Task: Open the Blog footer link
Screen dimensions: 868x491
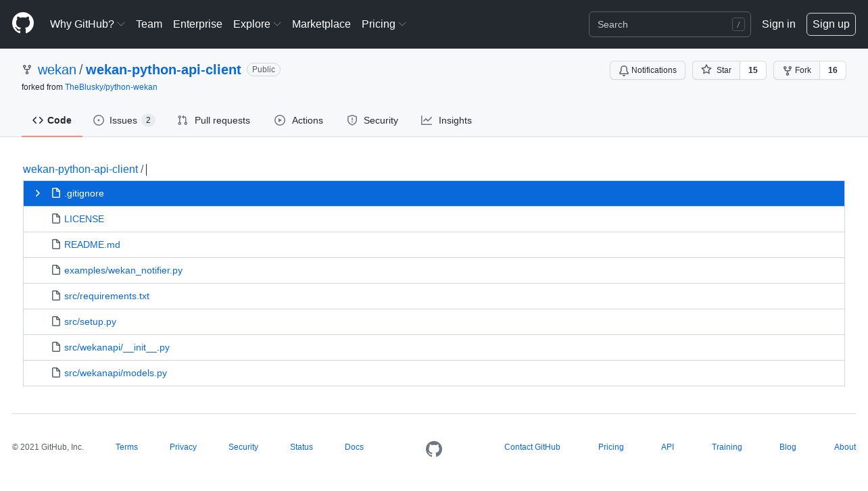Action: [x=788, y=447]
